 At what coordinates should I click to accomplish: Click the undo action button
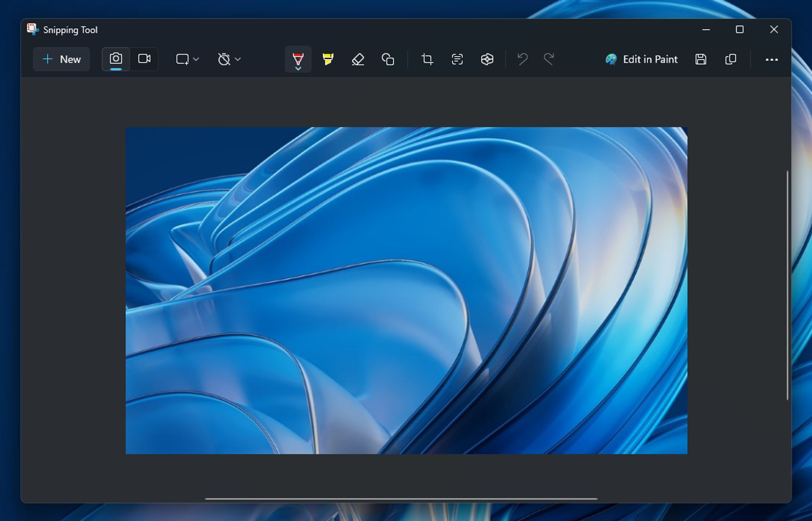point(522,59)
